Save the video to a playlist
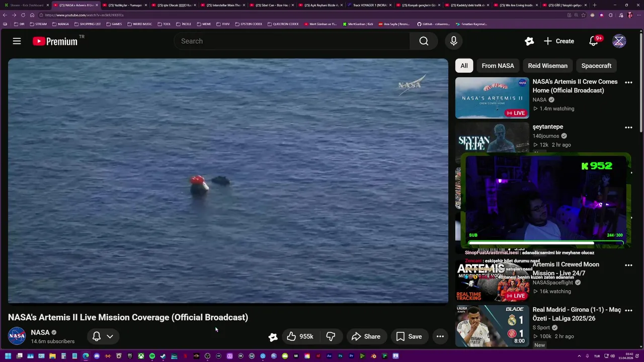This screenshot has height=362, width=644. tap(409, 336)
